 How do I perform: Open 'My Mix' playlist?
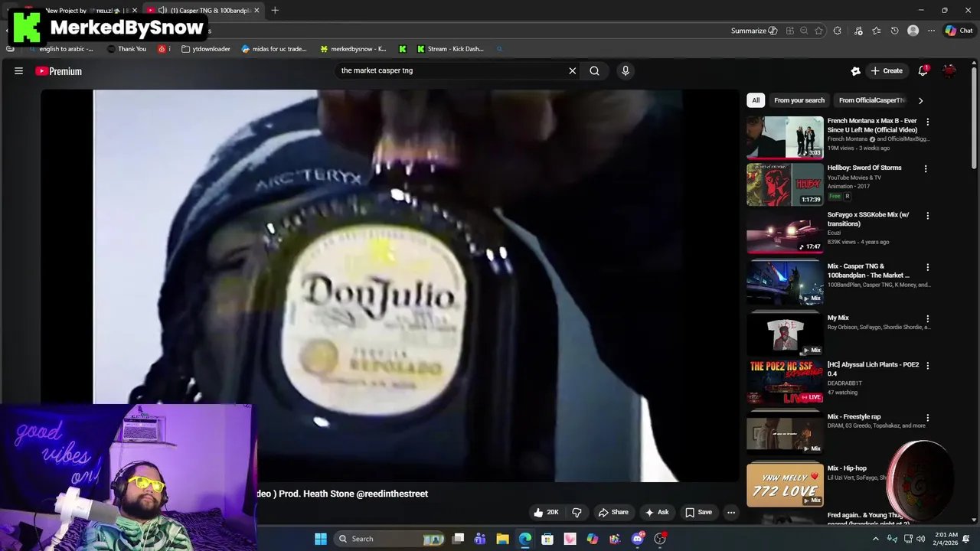pyautogui.click(x=838, y=318)
